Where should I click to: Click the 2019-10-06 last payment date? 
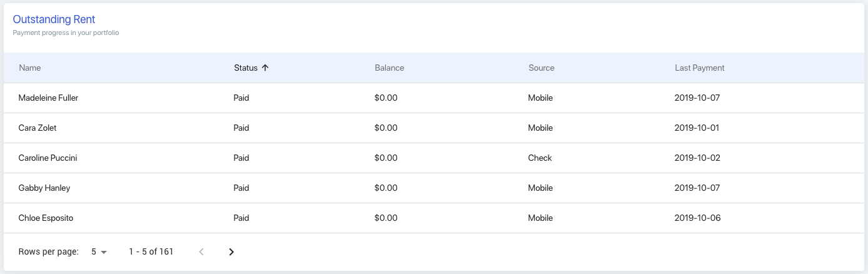pos(697,218)
